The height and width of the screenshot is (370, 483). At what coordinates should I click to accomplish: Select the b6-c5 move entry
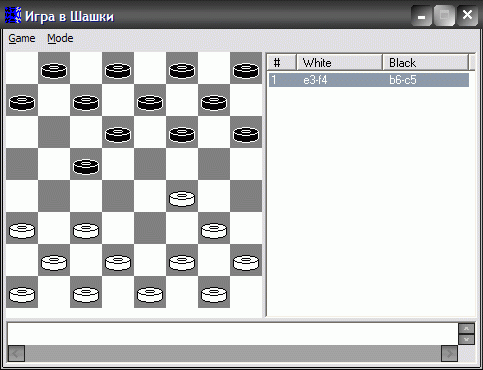click(x=403, y=80)
